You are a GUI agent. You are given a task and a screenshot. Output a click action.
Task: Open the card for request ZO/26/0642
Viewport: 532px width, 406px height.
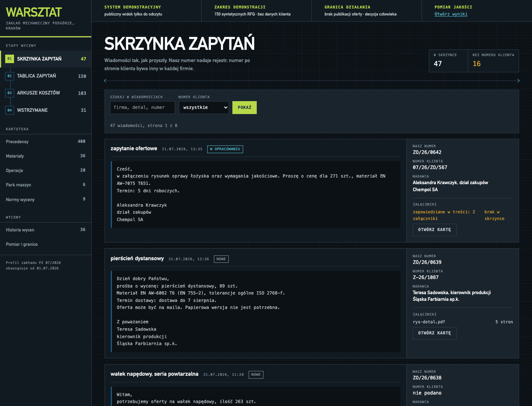434,230
